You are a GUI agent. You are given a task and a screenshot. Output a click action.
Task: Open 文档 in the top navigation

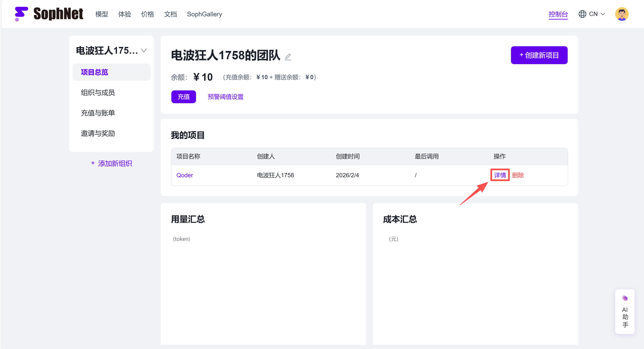click(171, 14)
